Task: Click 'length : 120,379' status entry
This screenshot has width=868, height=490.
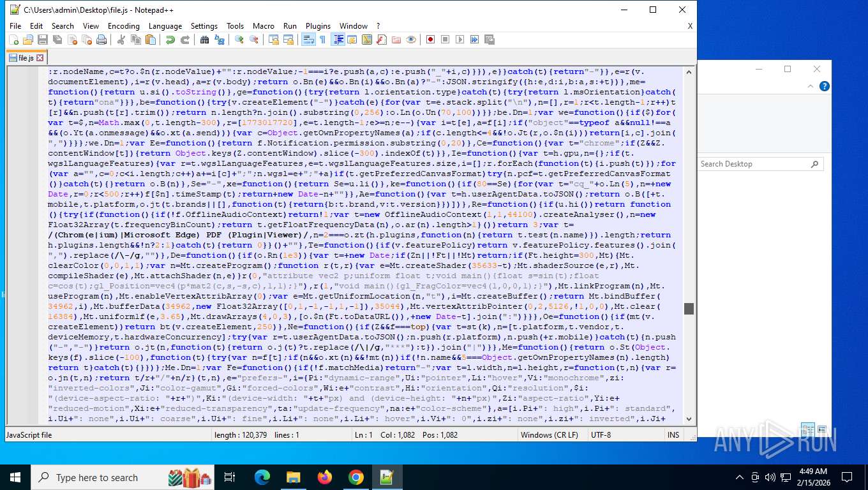Action: coord(241,435)
